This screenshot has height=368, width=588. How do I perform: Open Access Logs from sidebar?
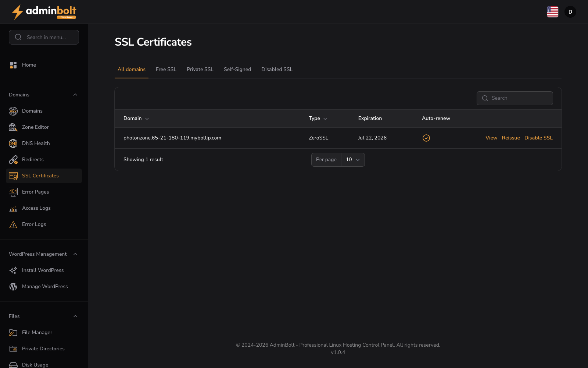pos(44,208)
